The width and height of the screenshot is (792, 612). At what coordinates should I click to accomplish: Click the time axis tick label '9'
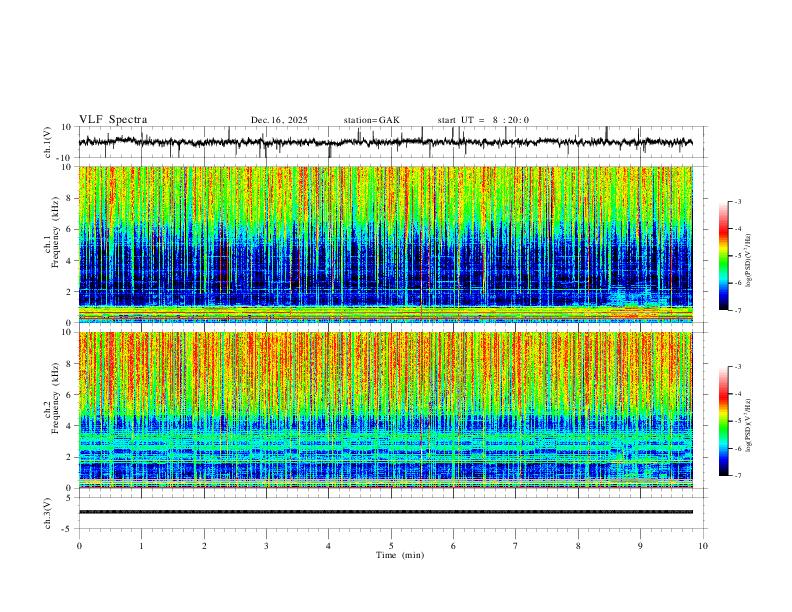(x=640, y=546)
